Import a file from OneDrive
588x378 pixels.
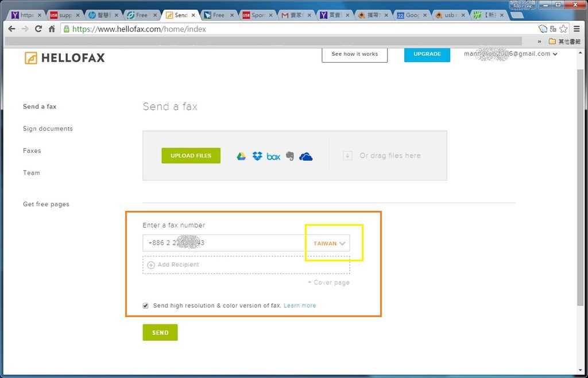pyautogui.click(x=306, y=156)
